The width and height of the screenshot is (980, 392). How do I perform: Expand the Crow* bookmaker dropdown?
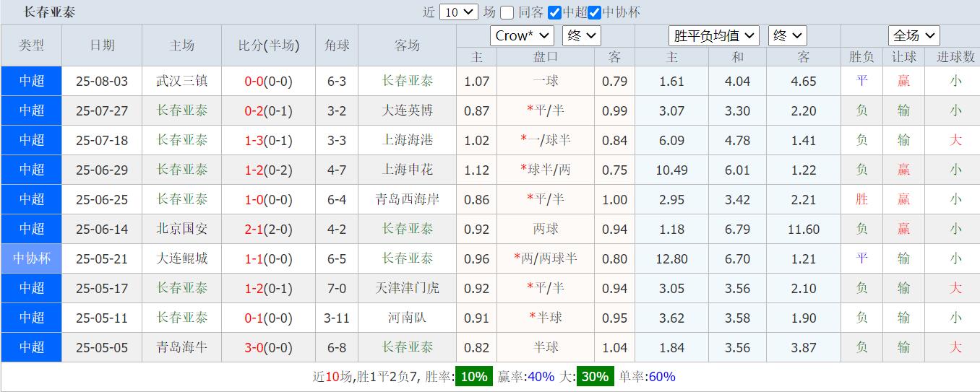(523, 35)
